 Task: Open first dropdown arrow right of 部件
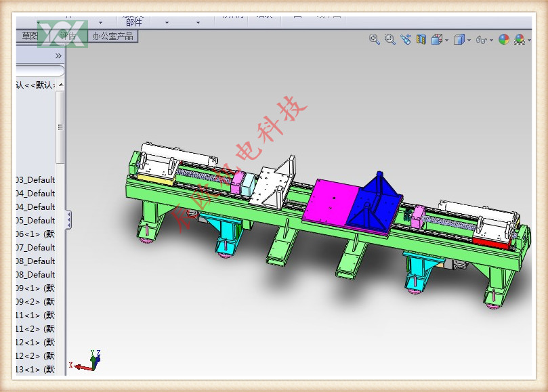(x=167, y=22)
